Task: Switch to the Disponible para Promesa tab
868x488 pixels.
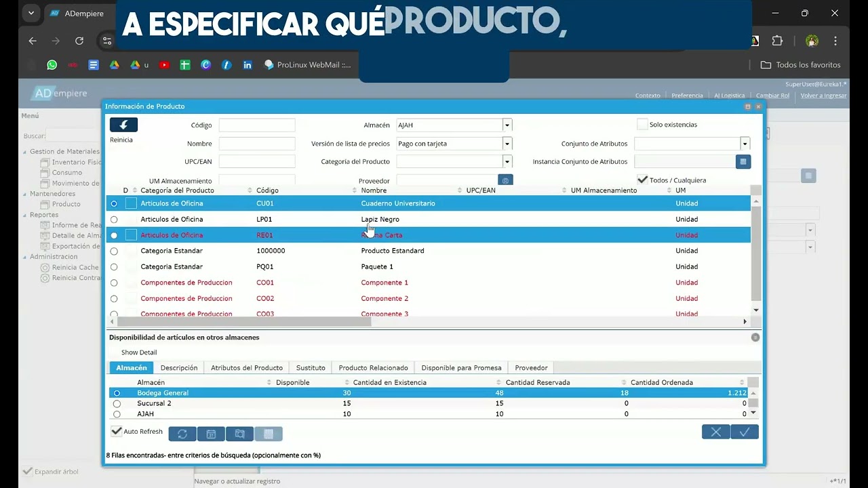Action: [461, 368]
